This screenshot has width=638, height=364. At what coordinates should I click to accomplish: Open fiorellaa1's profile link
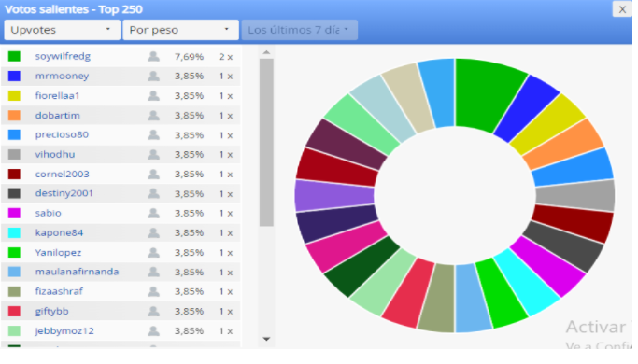pos(57,95)
